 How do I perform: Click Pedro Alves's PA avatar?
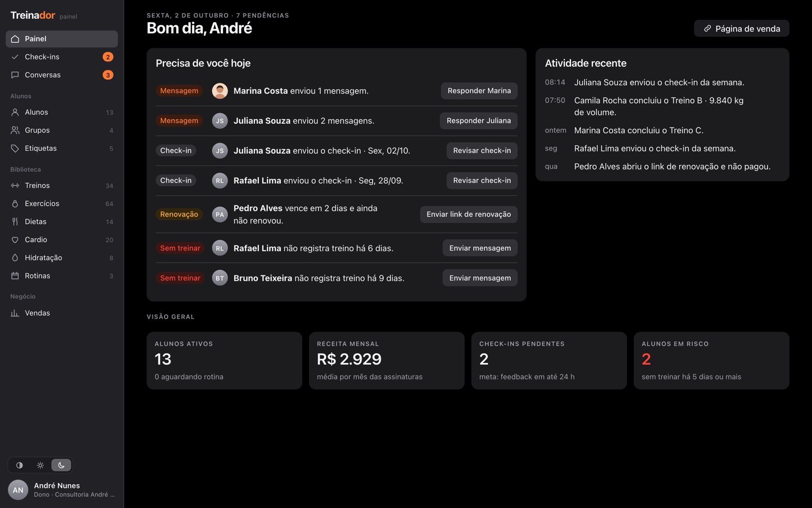click(220, 214)
